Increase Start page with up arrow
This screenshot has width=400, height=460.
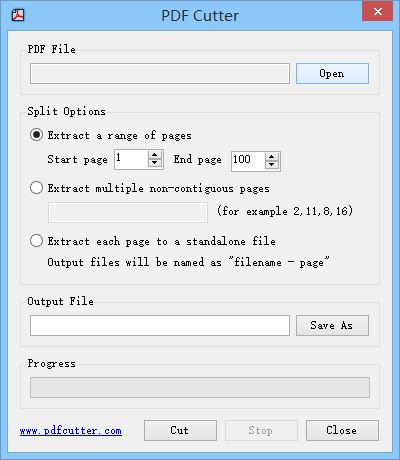pos(155,155)
